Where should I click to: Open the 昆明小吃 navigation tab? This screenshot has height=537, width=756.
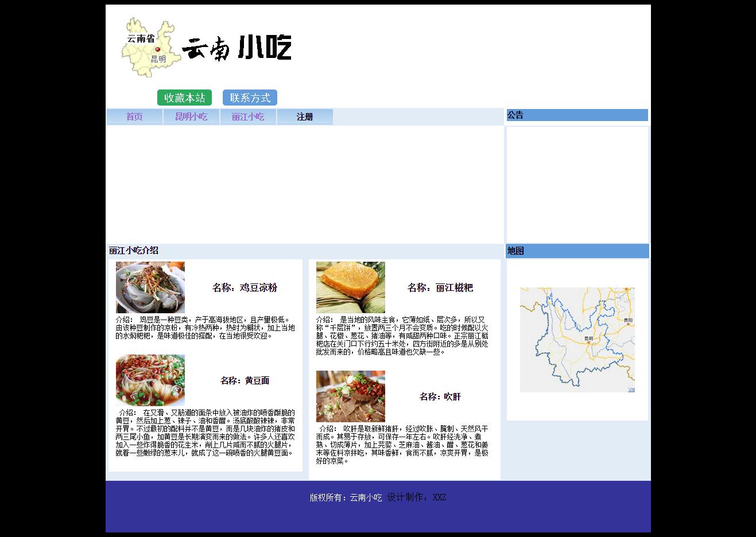[x=191, y=117]
